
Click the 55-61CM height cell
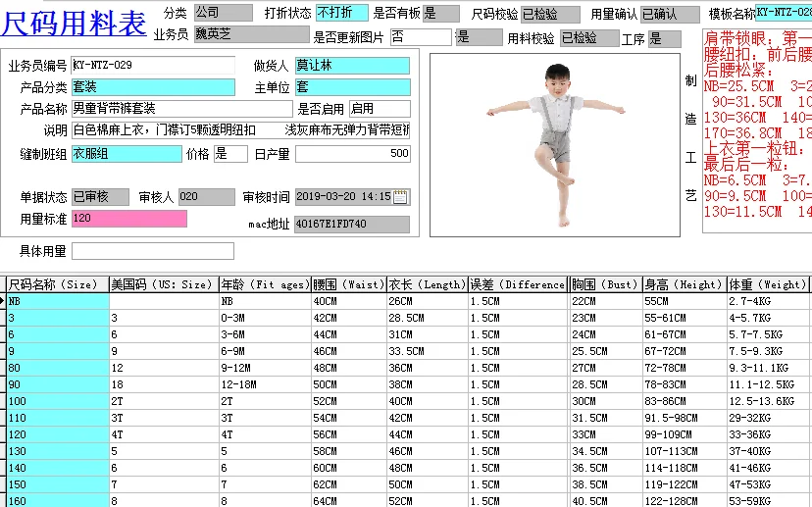pos(685,318)
